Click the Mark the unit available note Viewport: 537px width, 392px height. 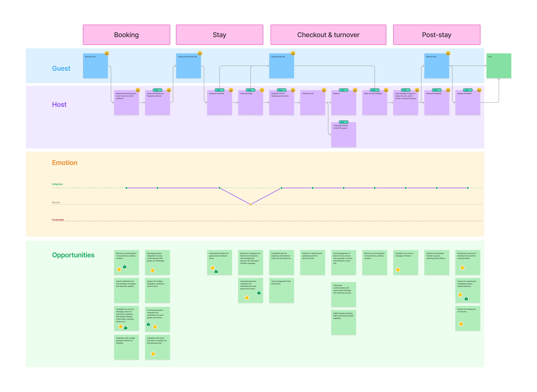375,103
